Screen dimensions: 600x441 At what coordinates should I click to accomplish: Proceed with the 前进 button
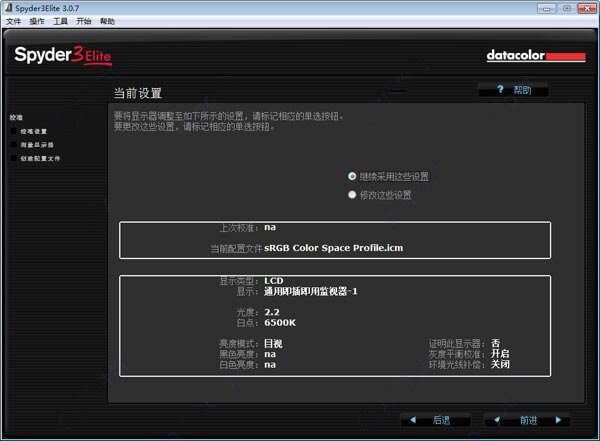point(527,420)
